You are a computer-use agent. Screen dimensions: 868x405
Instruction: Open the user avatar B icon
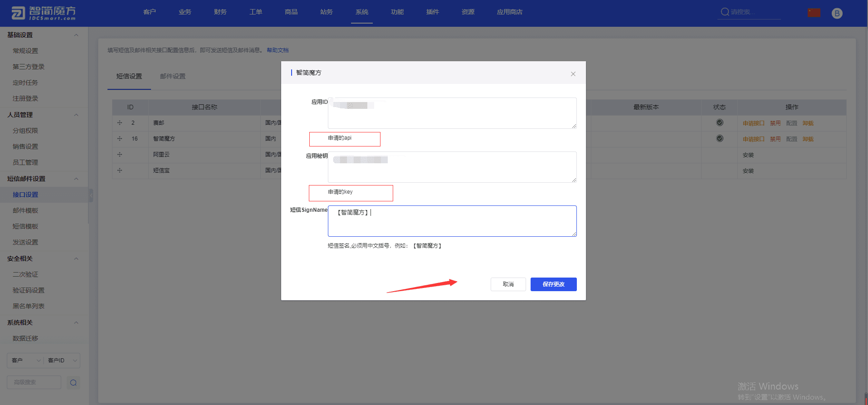tap(837, 13)
